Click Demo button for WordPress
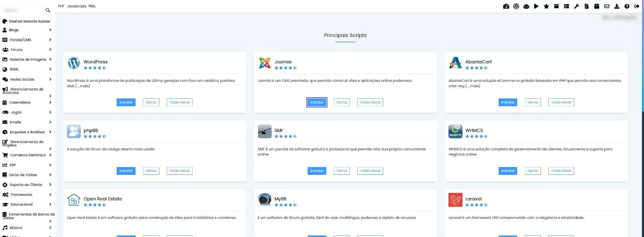Screen dimensions: 644x237 point(151,102)
